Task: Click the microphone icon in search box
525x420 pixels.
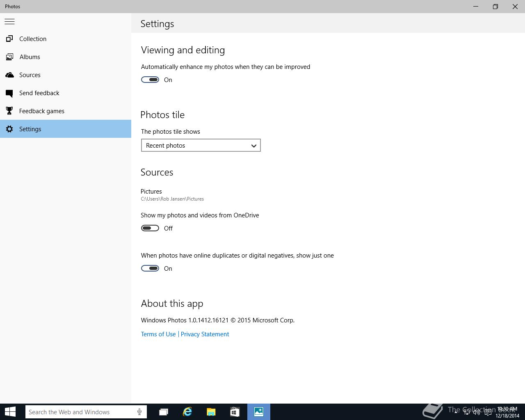Action: tap(139, 412)
